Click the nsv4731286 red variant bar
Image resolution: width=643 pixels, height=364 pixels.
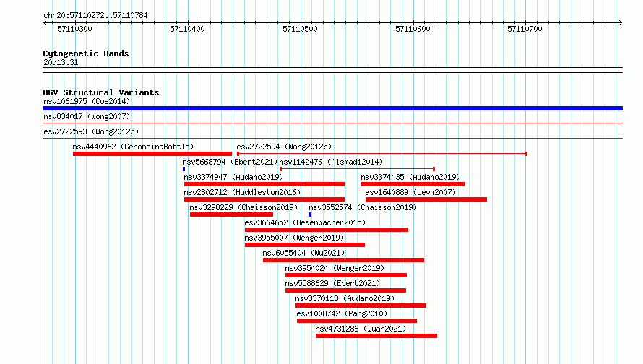click(376, 336)
